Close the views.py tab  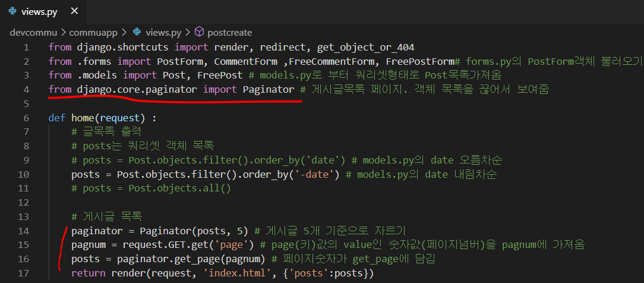(x=74, y=11)
